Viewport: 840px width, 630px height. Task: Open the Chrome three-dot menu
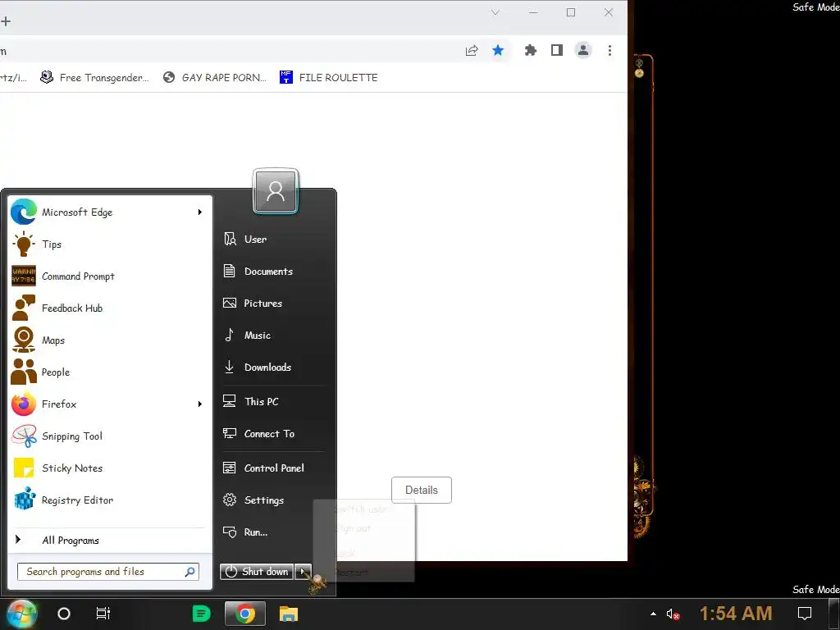(x=609, y=50)
